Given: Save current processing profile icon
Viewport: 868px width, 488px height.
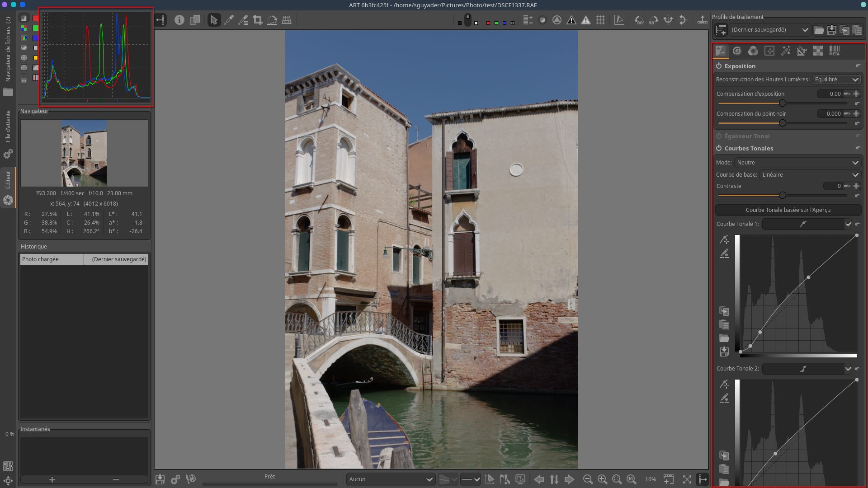Looking at the screenshot, I should tap(832, 30).
